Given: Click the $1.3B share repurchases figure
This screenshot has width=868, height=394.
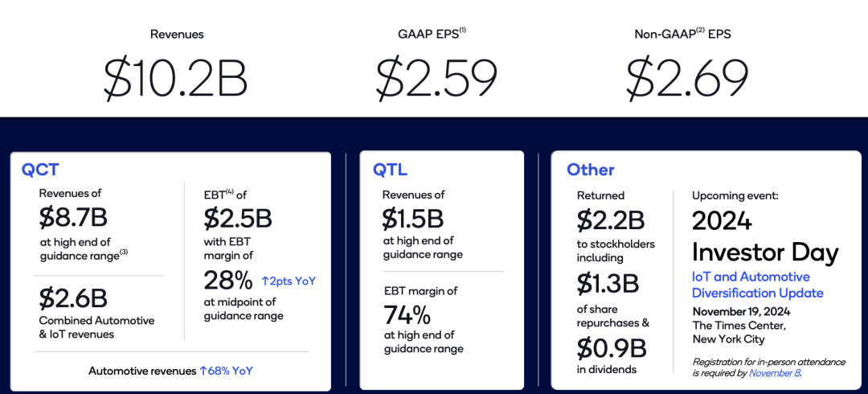Looking at the screenshot, I should 608,284.
